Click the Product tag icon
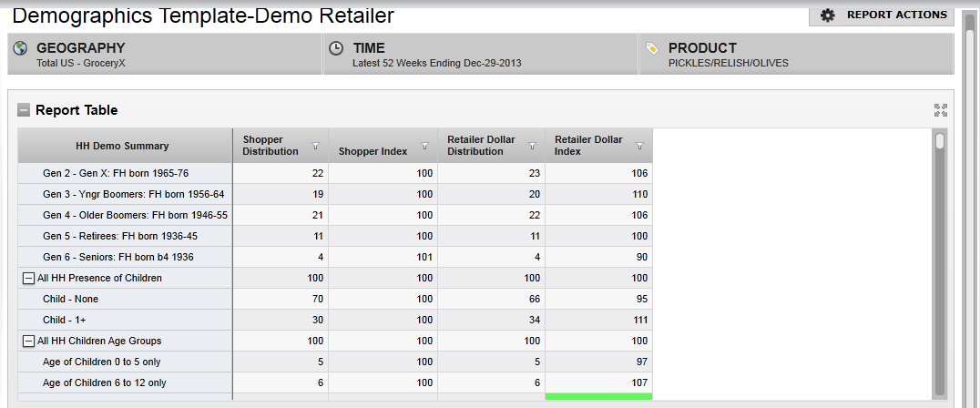980x408 pixels. click(651, 48)
